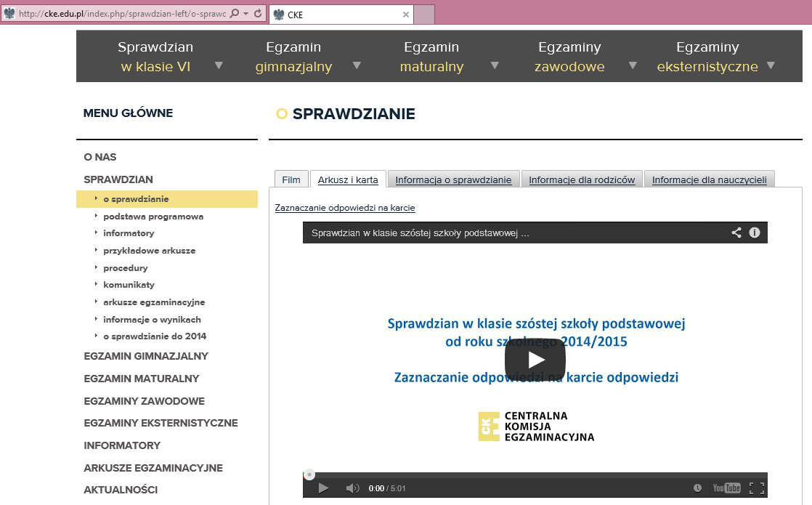
Task: Open EGZAMIN GIMNAZJALNY in main menu
Action: (x=146, y=356)
